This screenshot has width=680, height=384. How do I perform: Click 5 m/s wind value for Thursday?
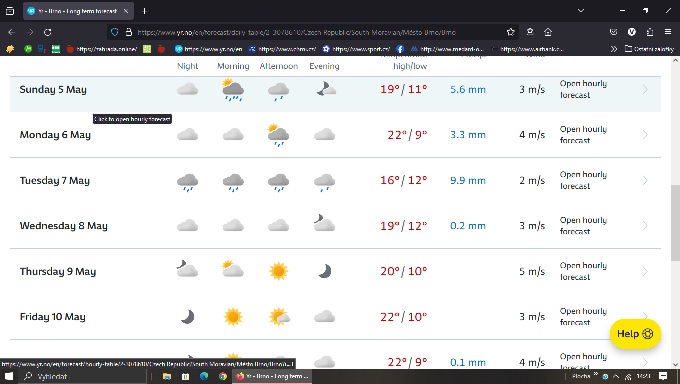click(532, 272)
